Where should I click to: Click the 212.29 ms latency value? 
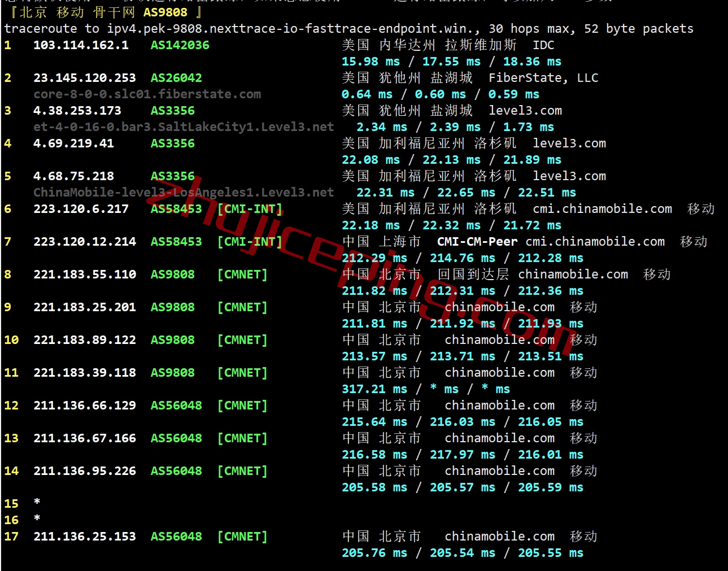[x=374, y=258]
